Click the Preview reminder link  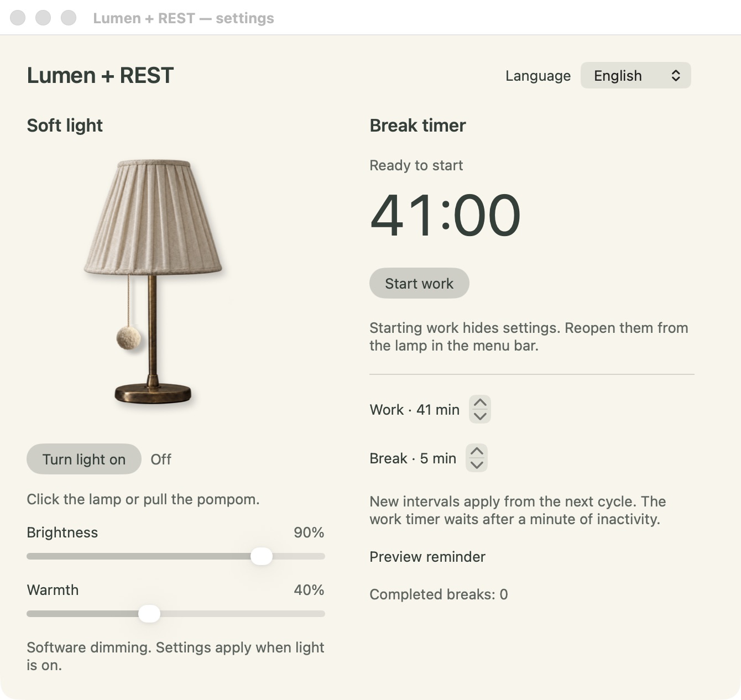427,557
